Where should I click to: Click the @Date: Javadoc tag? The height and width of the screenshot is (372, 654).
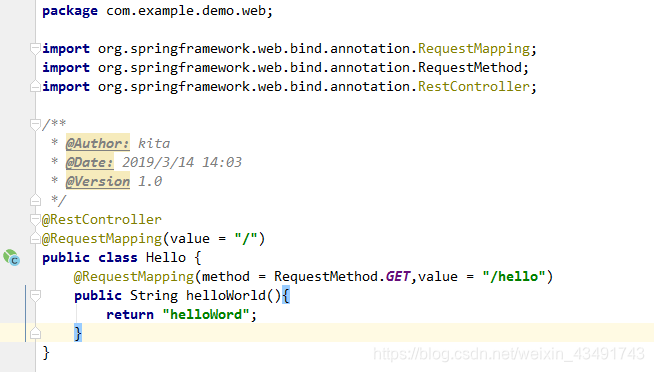coord(90,162)
